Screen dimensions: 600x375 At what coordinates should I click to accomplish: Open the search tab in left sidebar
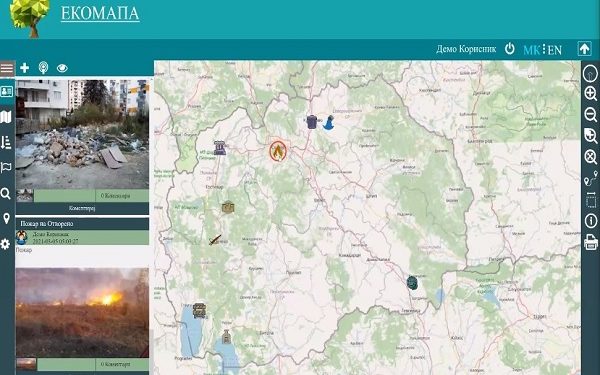6,194
